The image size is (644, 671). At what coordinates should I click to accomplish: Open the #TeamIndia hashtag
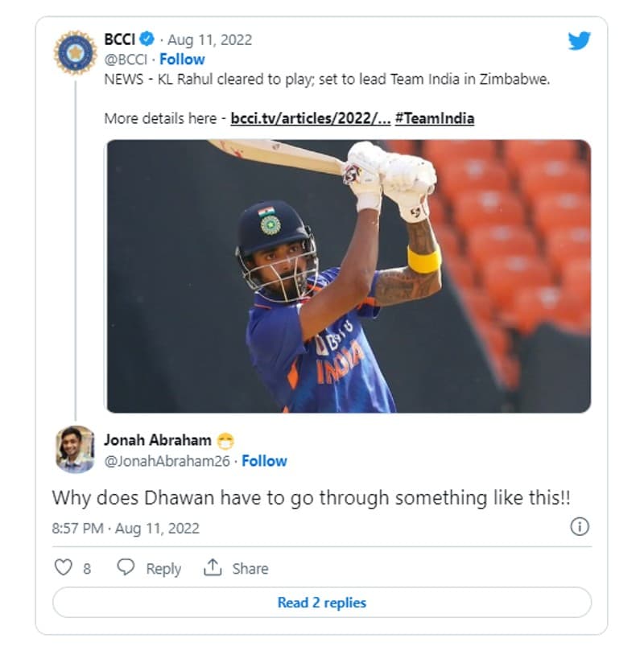(x=435, y=118)
